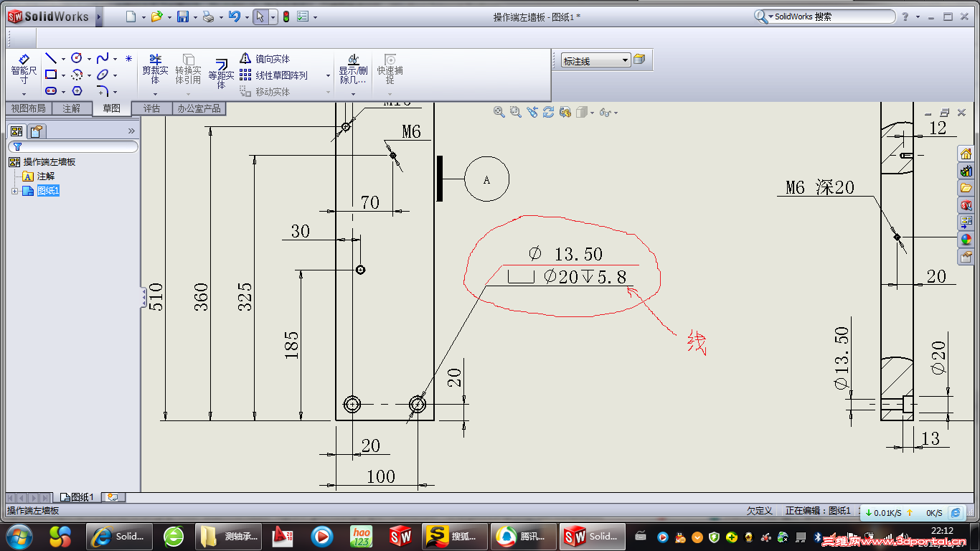Select the 图纸1 sheet tab at bottom
The width and height of the screenshot is (980, 551).
(77, 497)
